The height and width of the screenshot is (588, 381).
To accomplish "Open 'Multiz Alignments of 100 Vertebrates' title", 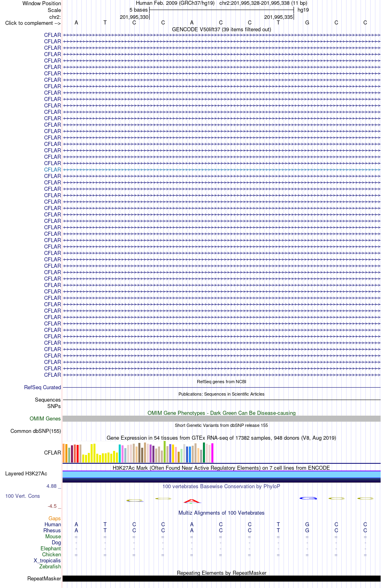I will pyautogui.click(x=221, y=513).
